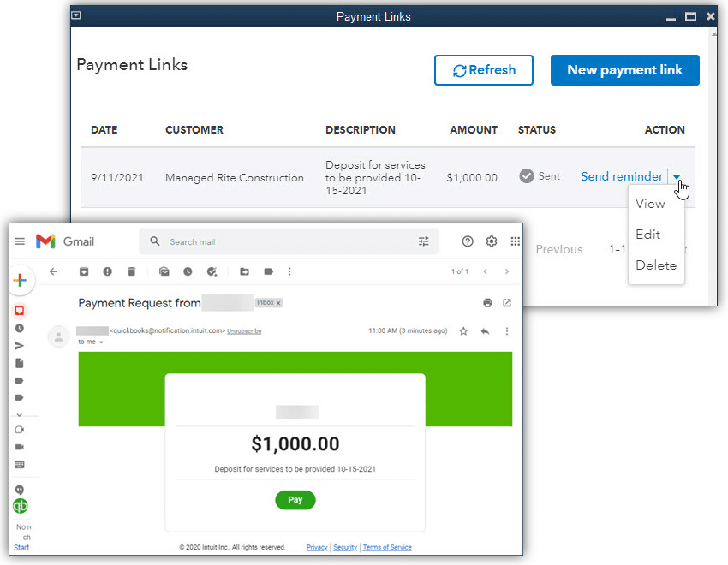Print the Payment Request email
Viewport: 728px width, 565px height.
click(x=487, y=303)
